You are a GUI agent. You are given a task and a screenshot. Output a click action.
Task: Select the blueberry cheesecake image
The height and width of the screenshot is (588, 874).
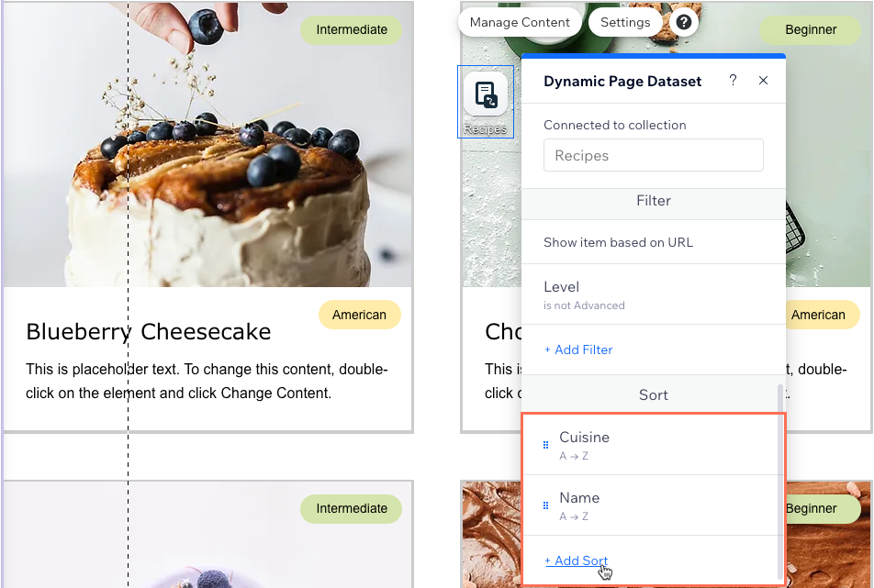(x=207, y=144)
